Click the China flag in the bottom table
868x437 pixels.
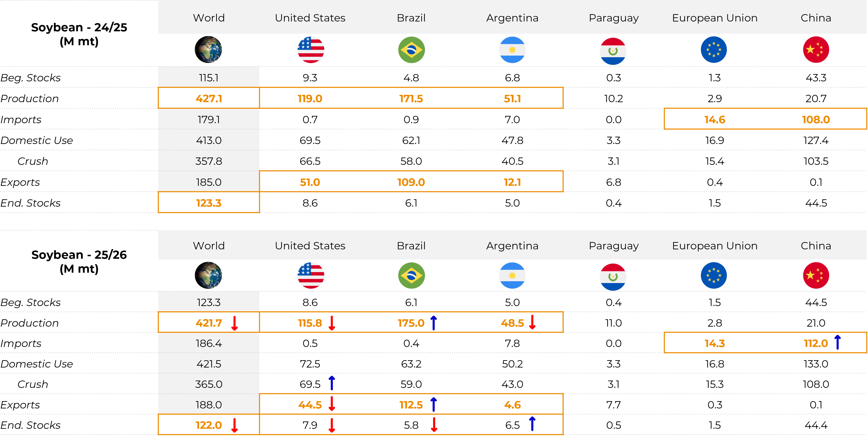click(x=816, y=275)
